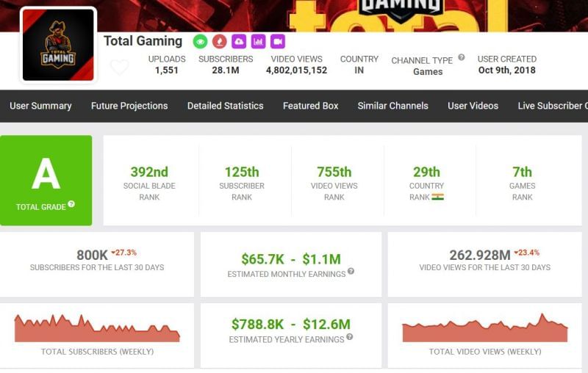Click the Total Gaming channel avatar
Screen dimensions: 588x373
[x=58, y=46]
